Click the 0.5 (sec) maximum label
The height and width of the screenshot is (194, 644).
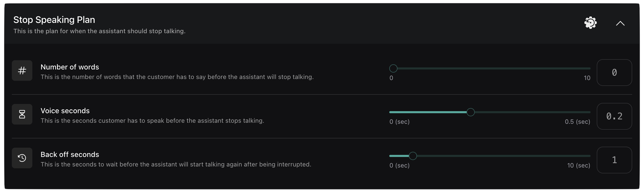577,122
